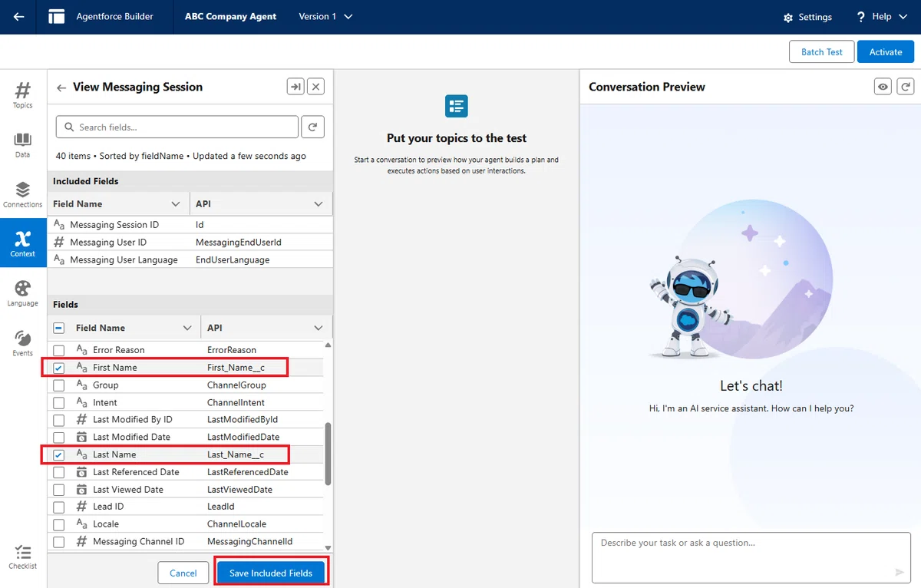The width and height of the screenshot is (921, 588).
Task: Click the First_Name__c API value
Action: tap(236, 368)
